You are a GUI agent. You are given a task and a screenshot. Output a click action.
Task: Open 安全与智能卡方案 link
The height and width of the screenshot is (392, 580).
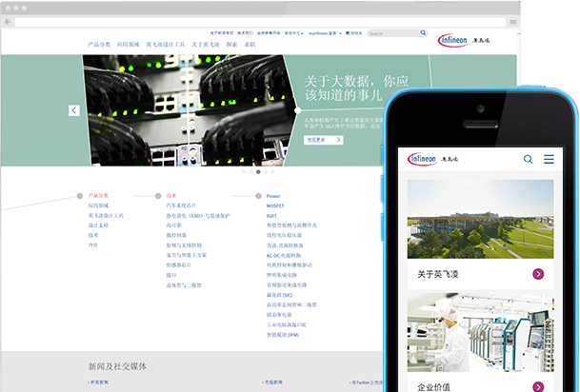187,255
